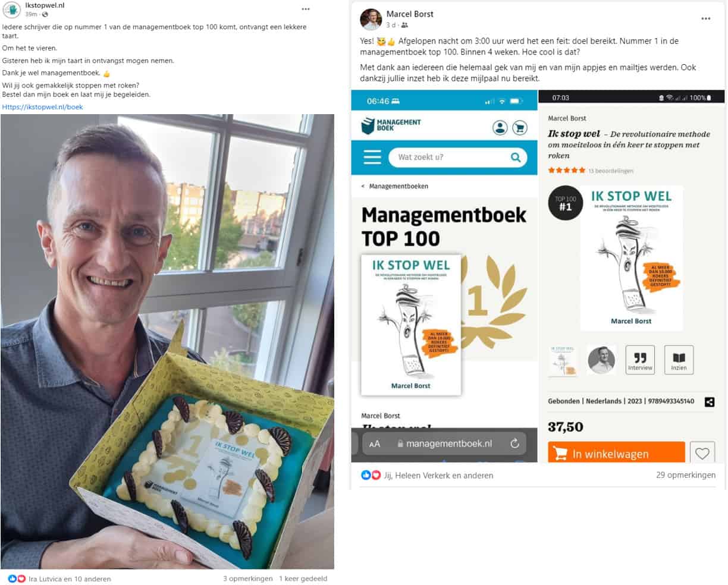Image resolution: width=728 pixels, height=585 pixels.
Task: Click the Managementboek account profile icon
Action: 500,127
